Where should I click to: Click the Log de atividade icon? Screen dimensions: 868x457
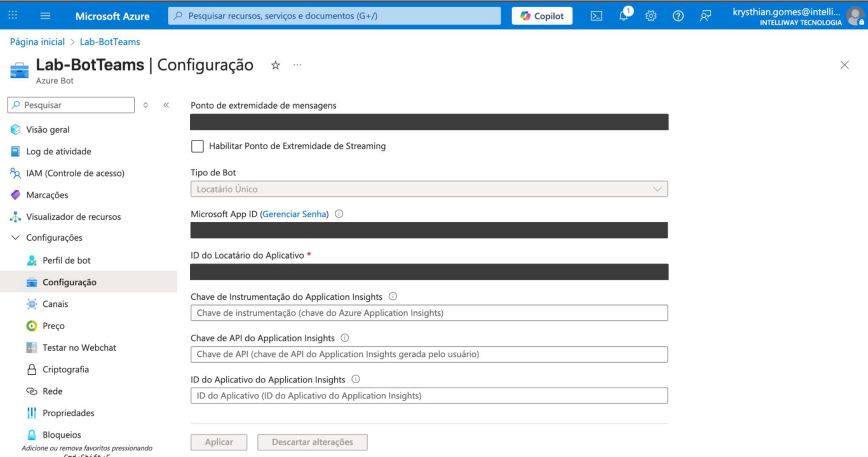coord(15,151)
